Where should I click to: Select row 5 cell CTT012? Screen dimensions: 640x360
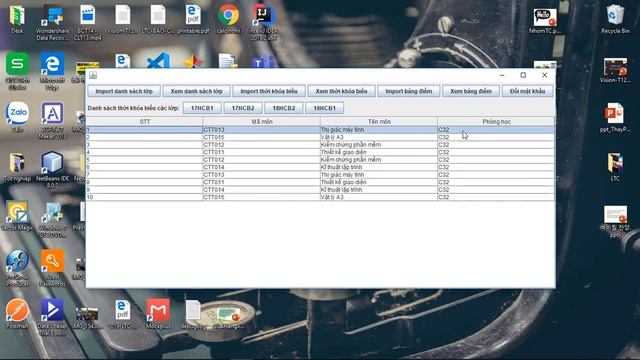pos(262,160)
